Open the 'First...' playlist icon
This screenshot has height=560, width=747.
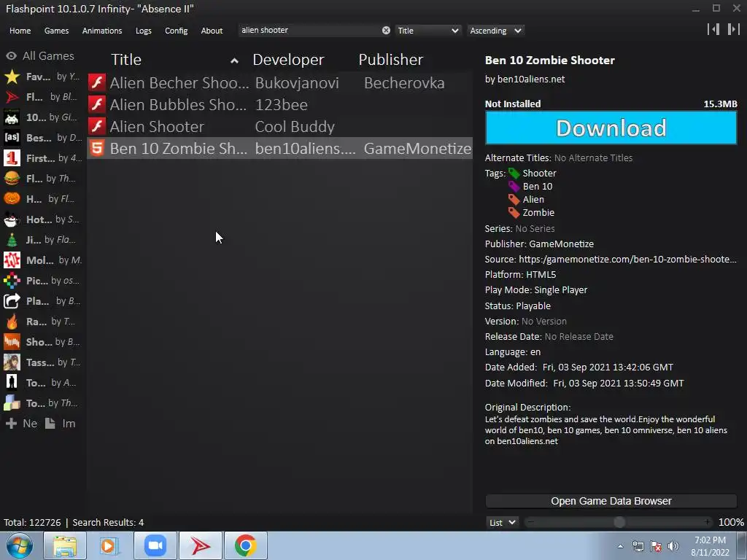coord(12,158)
